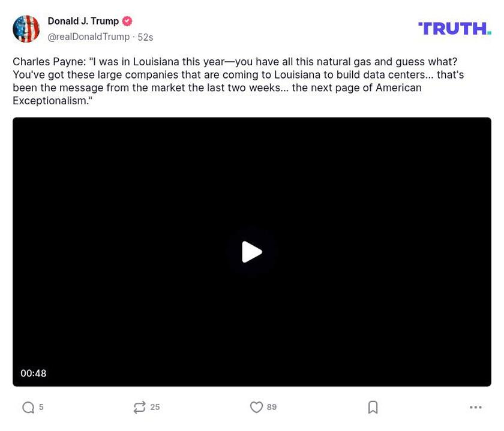Click the pink verified badge next to the name
Viewport: 504px width, 431px height.
pos(126,20)
